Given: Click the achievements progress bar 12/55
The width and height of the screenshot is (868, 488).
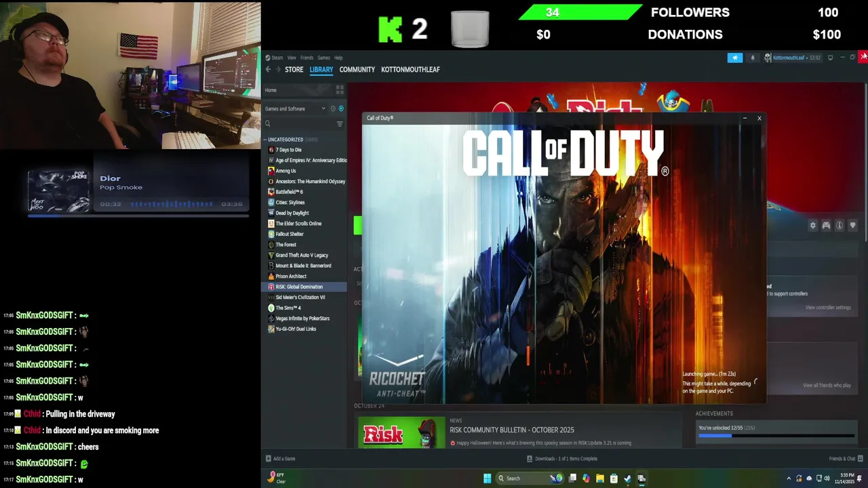Looking at the screenshot, I should click(776, 436).
